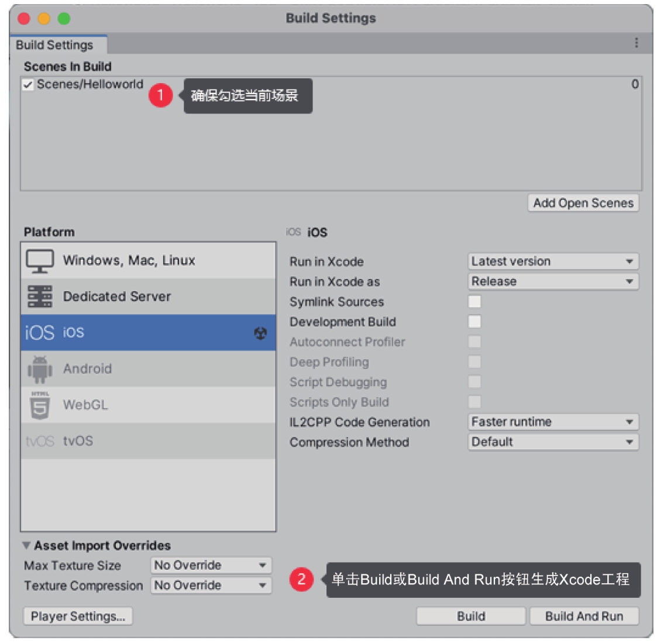664x644 pixels.
Task: Select Windows, Mac, Linux platform
Action: pyautogui.click(x=148, y=260)
